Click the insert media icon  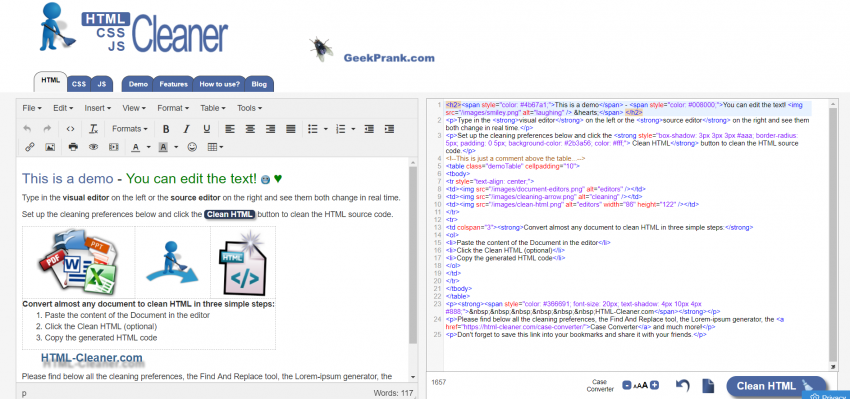tap(113, 147)
